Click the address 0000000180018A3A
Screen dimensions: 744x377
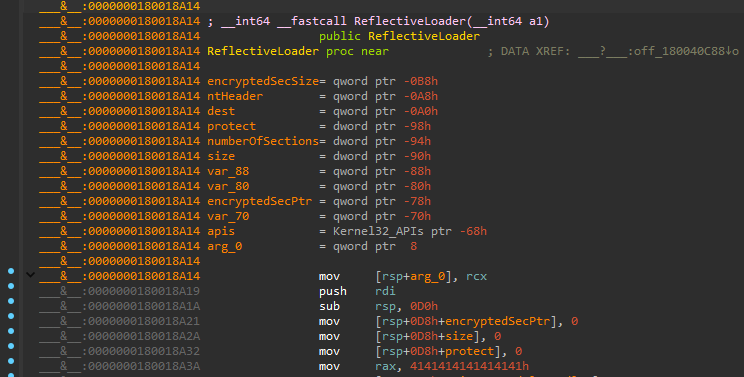click(144, 367)
